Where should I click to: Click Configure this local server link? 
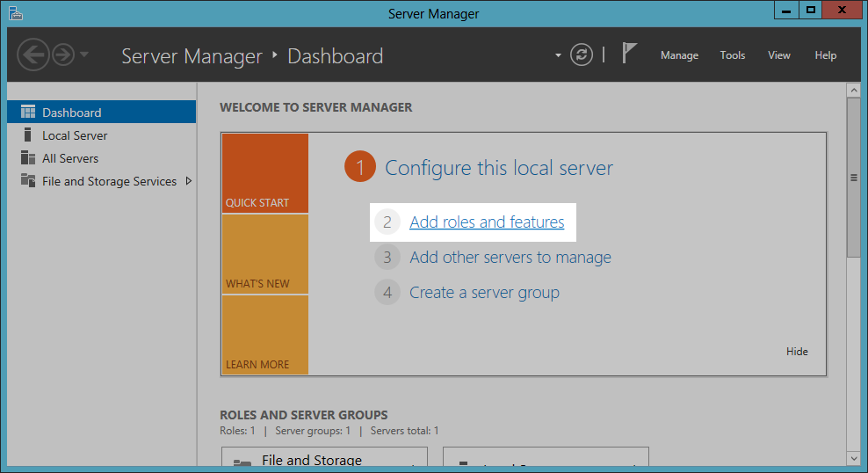click(x=499, y=168)
